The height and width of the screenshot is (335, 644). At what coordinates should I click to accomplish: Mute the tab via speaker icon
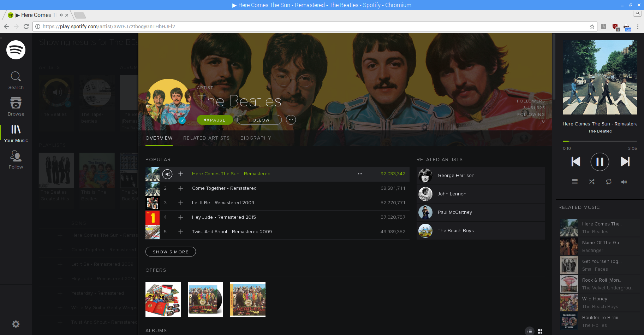pyautogui.click(x=61, y=15)
